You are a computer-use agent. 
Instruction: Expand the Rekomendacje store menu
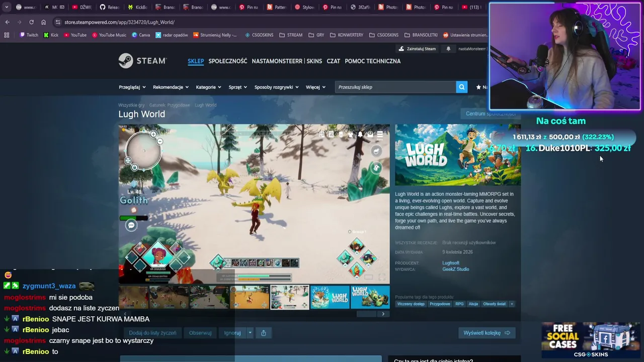171,87
